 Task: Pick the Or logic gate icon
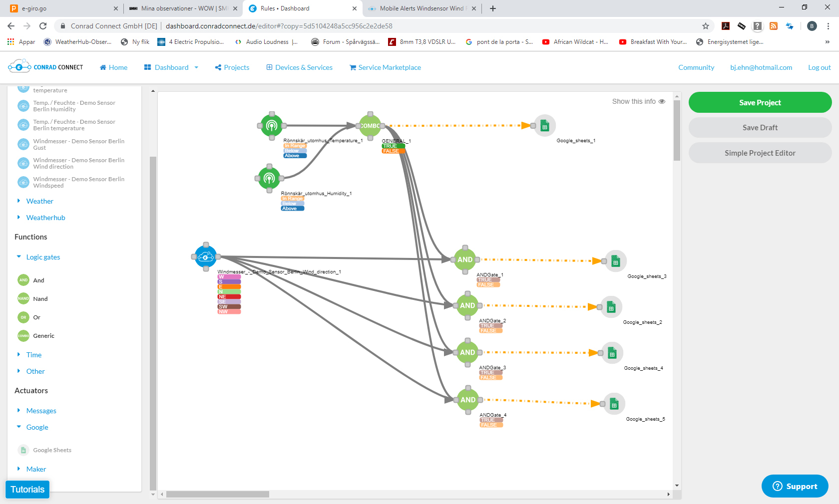coord(23,317)
